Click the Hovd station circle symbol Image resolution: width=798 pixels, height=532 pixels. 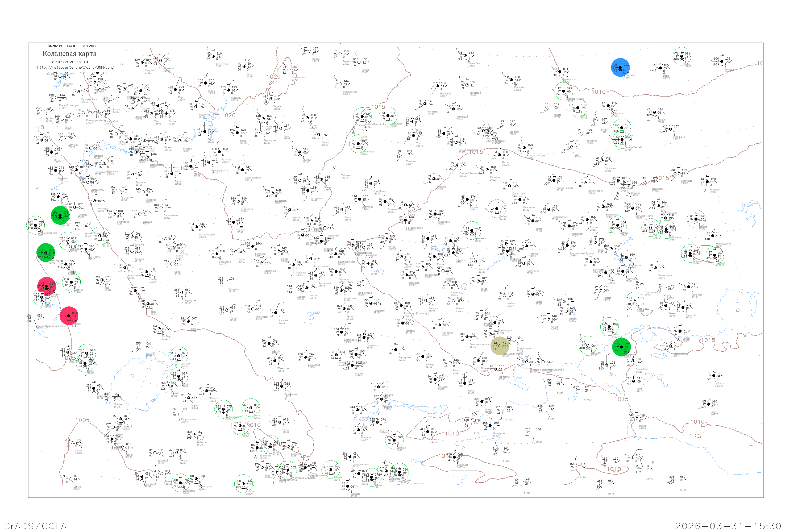tap(634, 381)
